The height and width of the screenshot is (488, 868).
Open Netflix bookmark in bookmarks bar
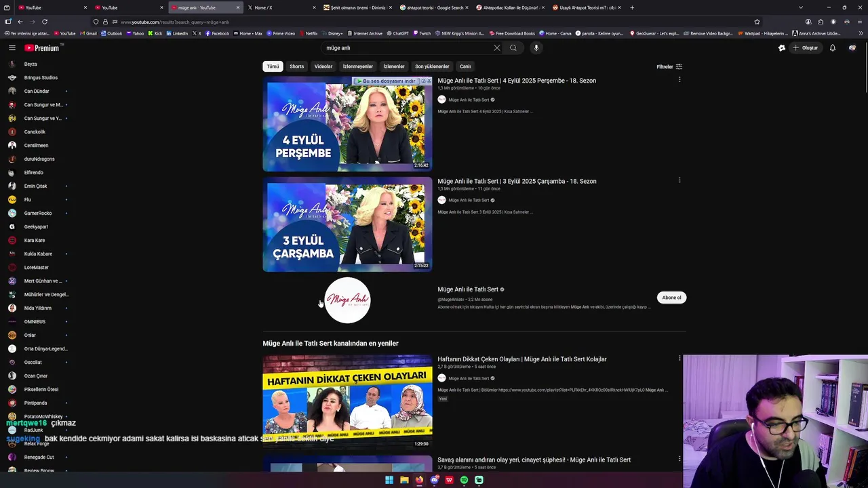[x=309, y=33]
